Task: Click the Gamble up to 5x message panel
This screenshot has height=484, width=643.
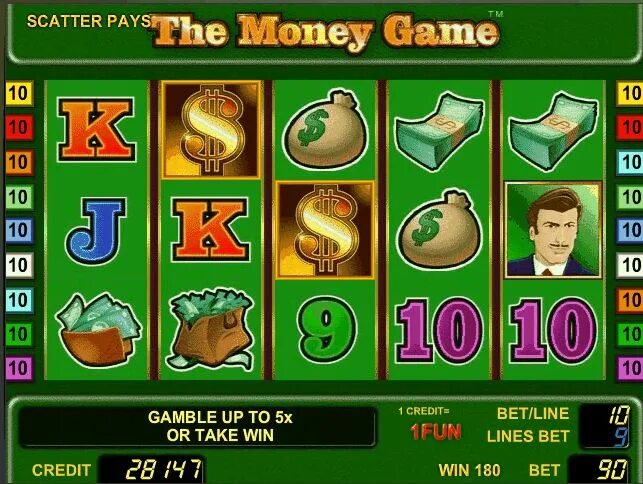Action: pyautogui.click(x=197, y=427)
